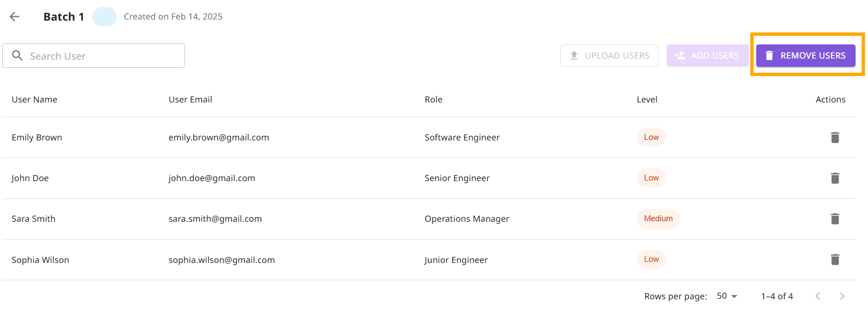This screenshot has height=328, width=868.
Task: Click the Add Users button
Action: 707,56
